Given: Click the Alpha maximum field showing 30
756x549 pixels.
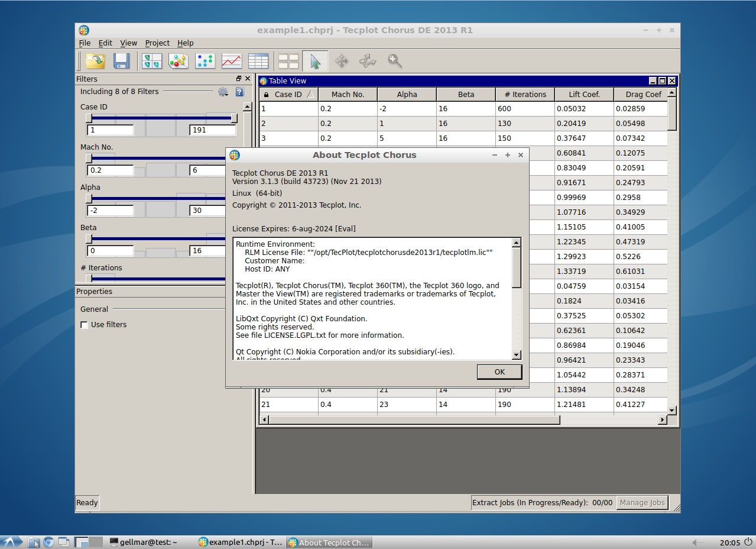Looking at the screenshot, I should [x=207, y=211].
